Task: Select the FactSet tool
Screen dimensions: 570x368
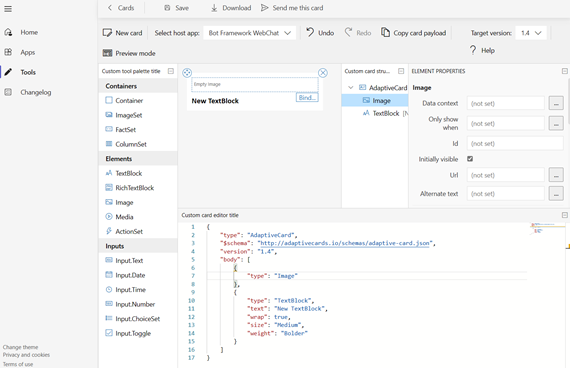Action: point(120,130)
